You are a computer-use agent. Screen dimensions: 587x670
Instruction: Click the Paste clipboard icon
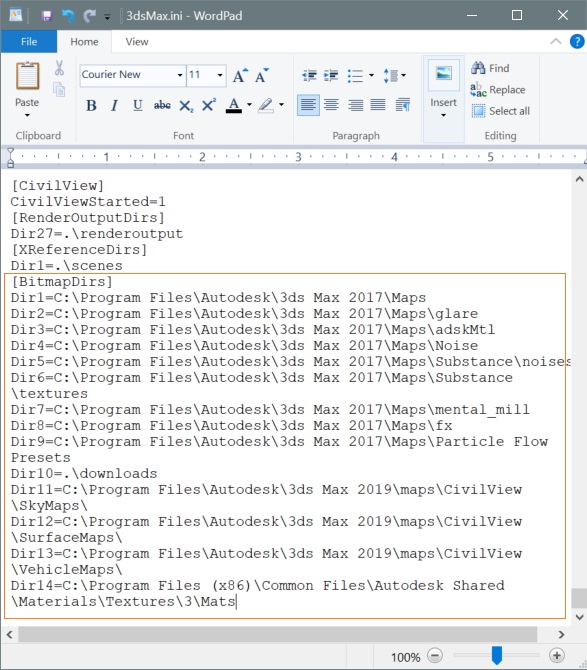[x=28, y=76]
